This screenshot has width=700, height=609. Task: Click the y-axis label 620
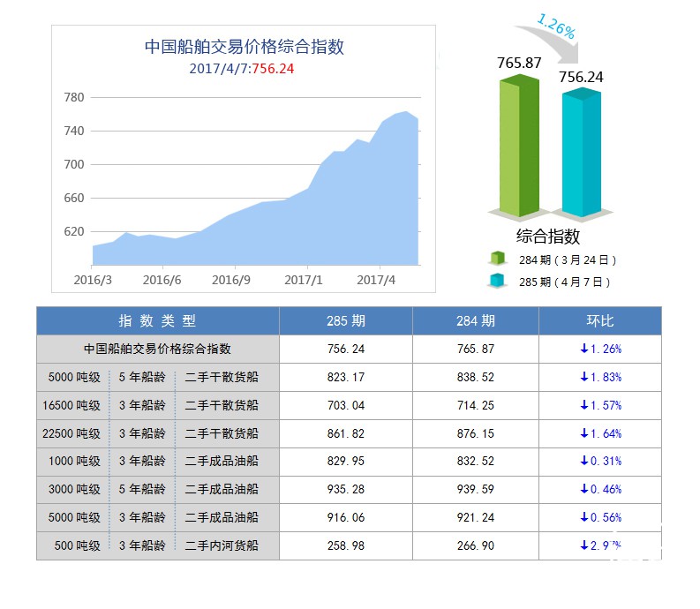pos(74,231)
